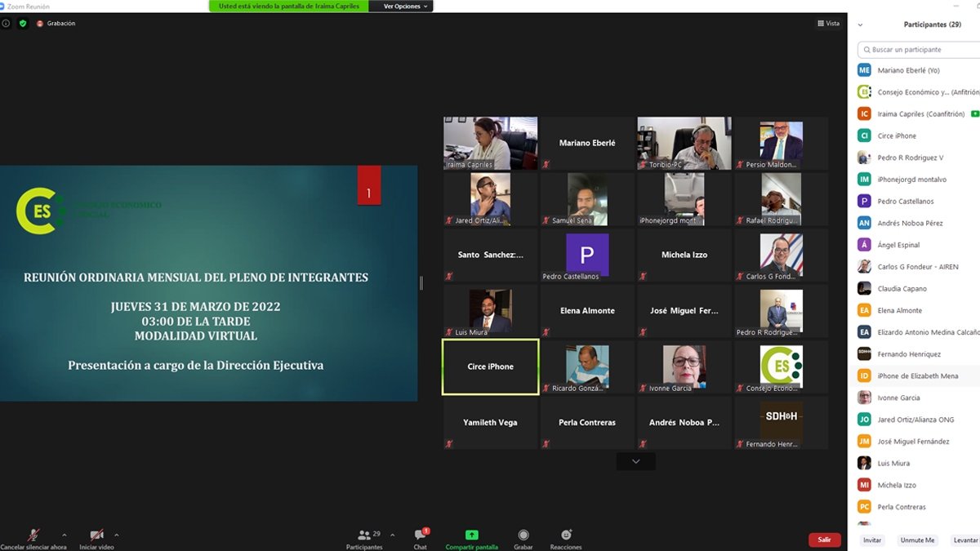980x551 pixels.
Task: Click 'Circe iPhone' in participant list
Action: point(897,136)
